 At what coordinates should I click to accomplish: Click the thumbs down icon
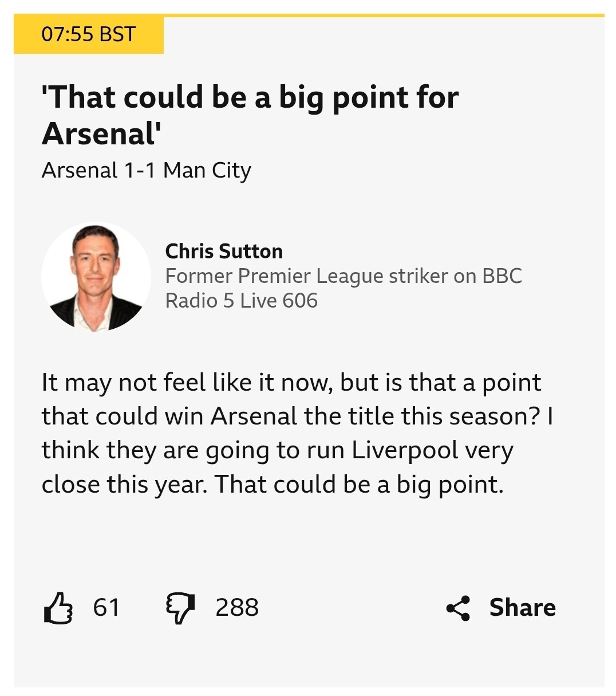click(x=180, y=608)
